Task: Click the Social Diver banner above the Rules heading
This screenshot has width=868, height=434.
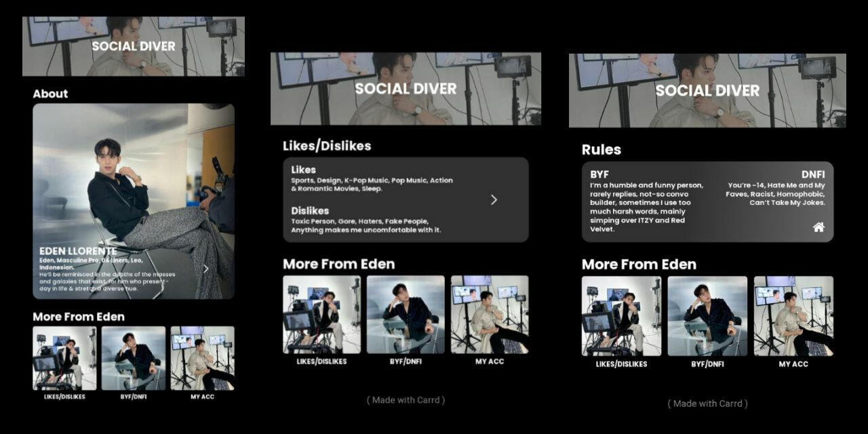Action: pyautogui.click(x=707, y=90)
